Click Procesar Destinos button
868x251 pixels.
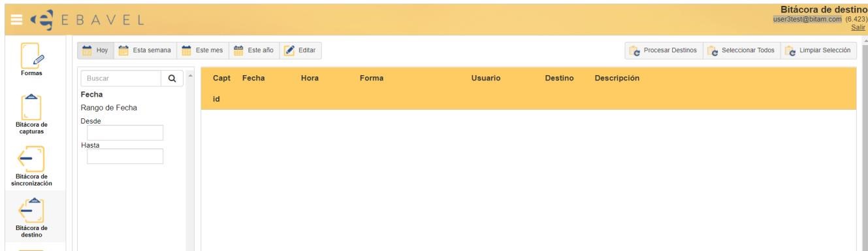[x=664, y=50]
